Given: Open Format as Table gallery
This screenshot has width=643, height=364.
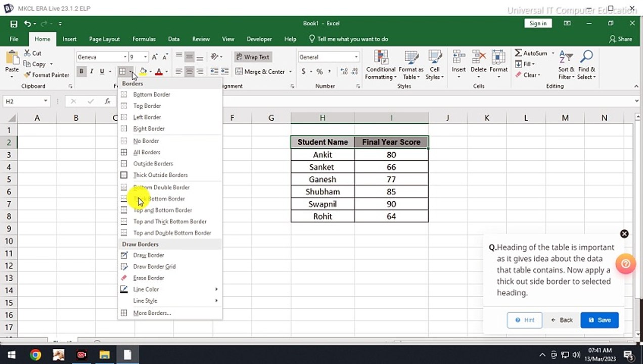Looking at the screenshot, I should coord(410,65).
